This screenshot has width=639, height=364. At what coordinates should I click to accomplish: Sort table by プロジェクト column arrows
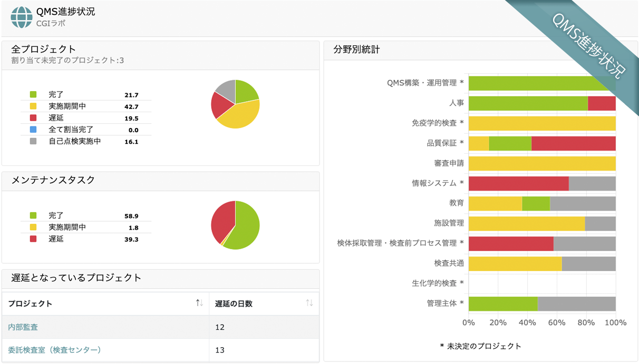(x=199, y=303)
